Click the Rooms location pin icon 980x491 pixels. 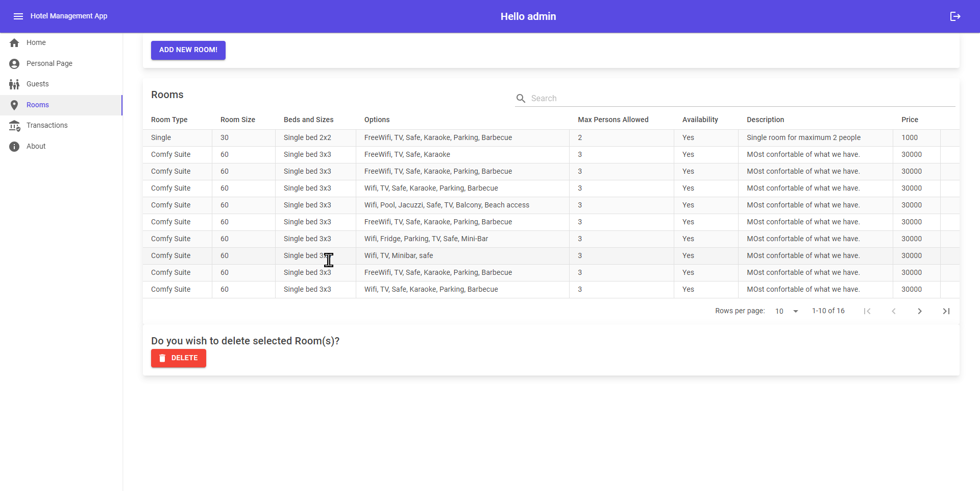[15, 105]
